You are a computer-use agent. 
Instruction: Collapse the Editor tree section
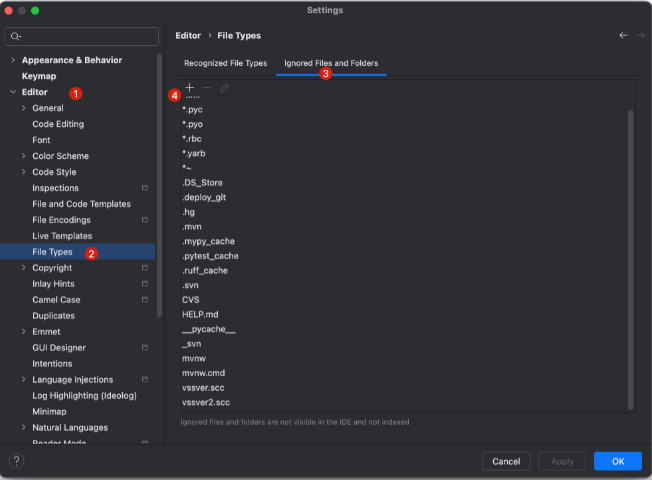pos(12,92)
